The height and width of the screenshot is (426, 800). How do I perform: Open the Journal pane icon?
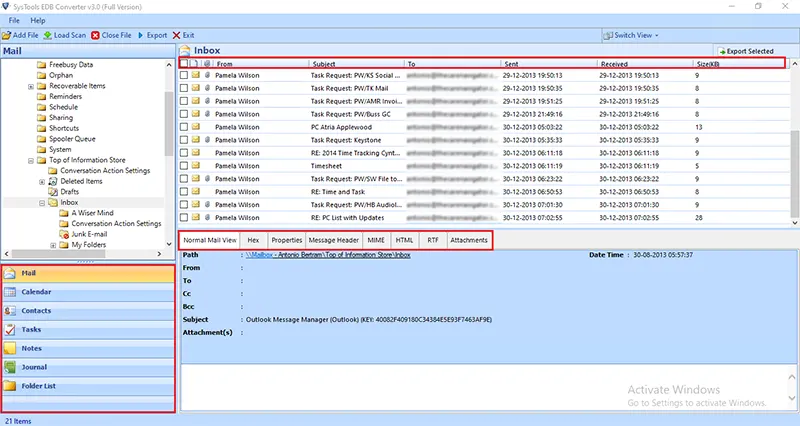tap(10, 367)
